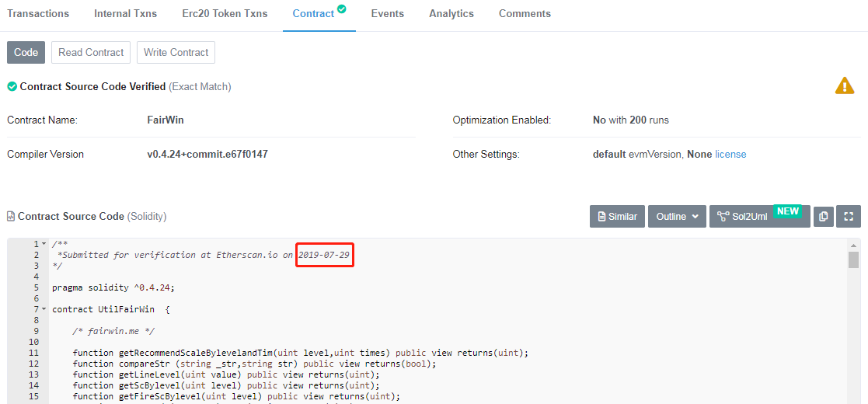
Task: Click the green verified checkmark beside Contract Source Code Verified
Action: (x=12, y=86)
